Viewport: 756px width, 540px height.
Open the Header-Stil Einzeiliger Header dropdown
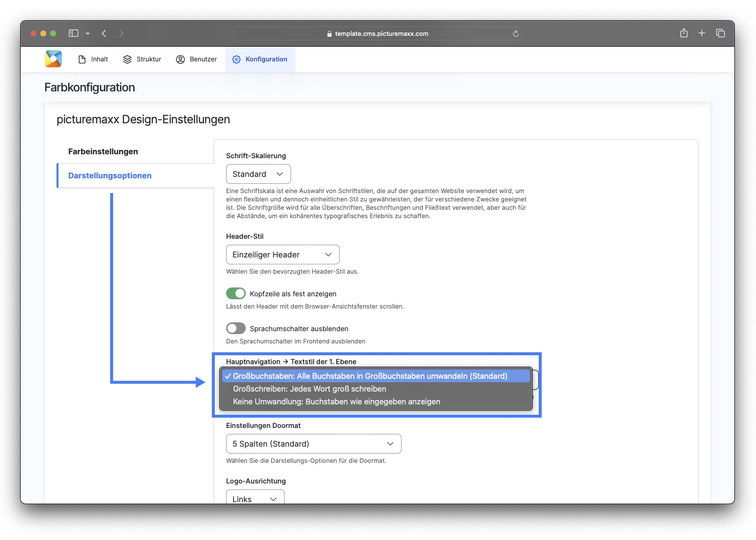click(x=283, y=255)
